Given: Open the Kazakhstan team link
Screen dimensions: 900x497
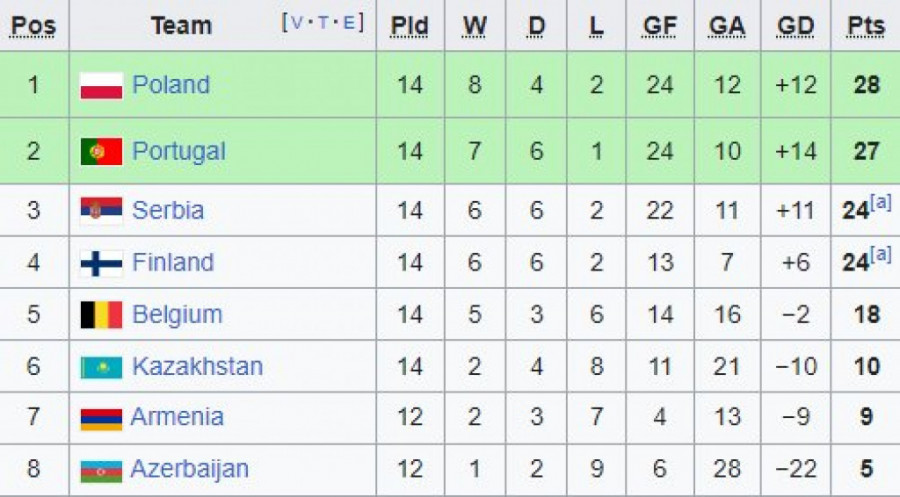Looking at the screenshot, I should click(x=197, y=366).
